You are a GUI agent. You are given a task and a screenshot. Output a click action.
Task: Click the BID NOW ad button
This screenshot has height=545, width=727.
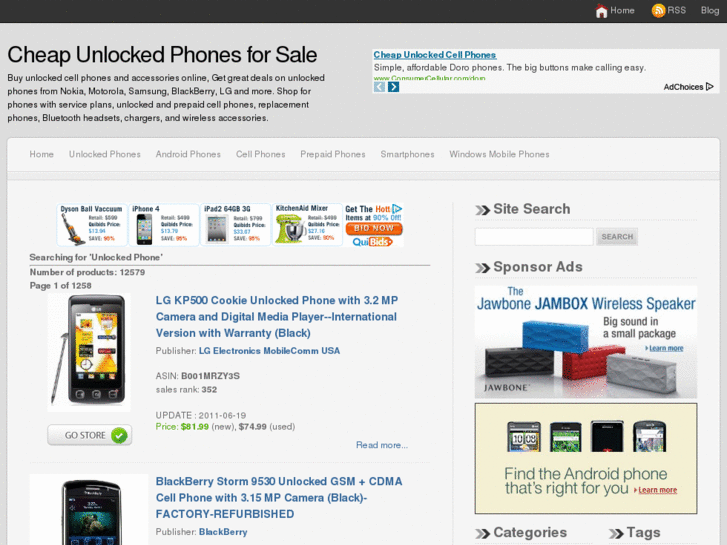click(x=374, y=228)
